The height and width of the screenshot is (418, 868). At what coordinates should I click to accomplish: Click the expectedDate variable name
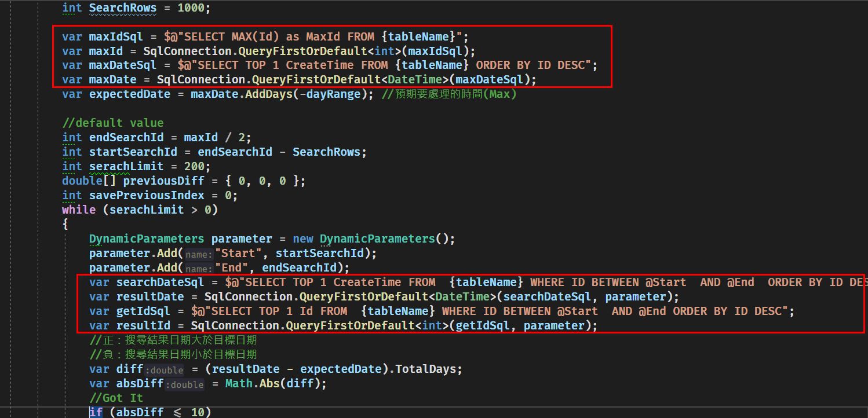point(129,94)
